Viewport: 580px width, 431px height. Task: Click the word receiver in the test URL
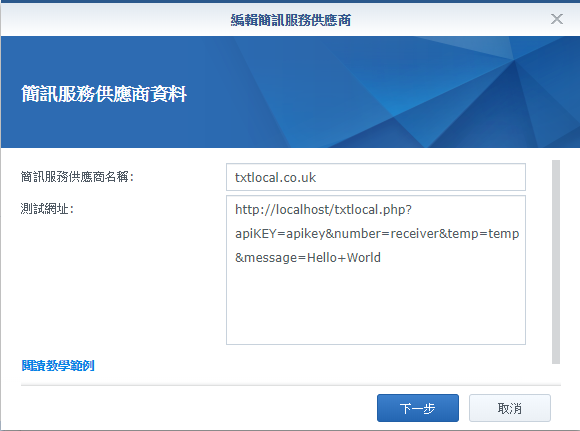pos(414,234)
